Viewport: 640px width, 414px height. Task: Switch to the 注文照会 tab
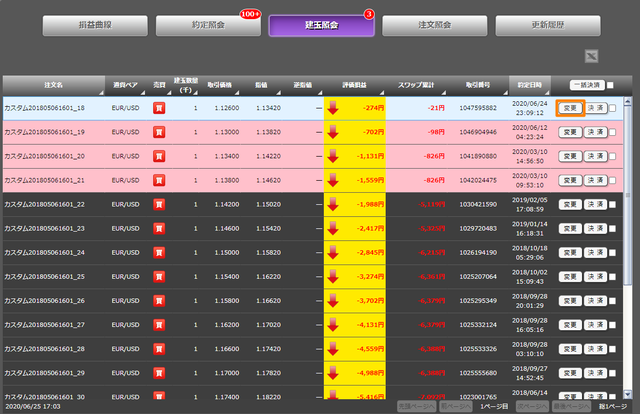point(435,25)
